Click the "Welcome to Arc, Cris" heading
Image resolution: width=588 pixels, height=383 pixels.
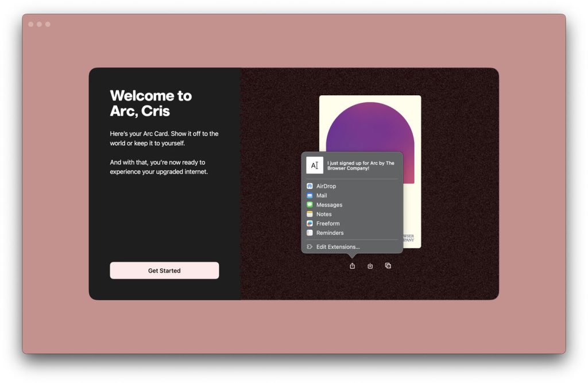pyautogui.click(x=151, y=103)
